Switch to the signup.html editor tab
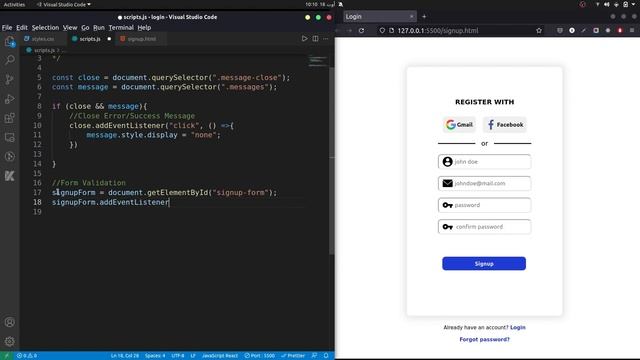Screen dimensions: 640x360 click(141, 39)
